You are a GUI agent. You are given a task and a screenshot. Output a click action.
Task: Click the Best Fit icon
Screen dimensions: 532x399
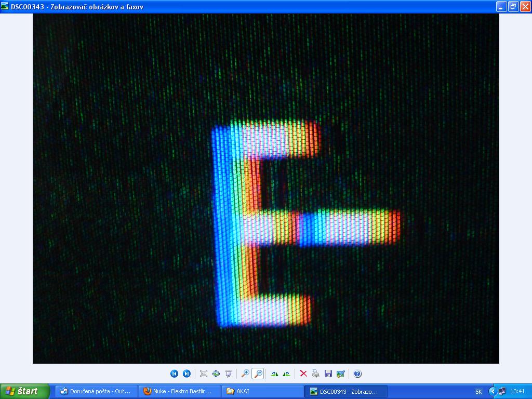coord(204,374)
